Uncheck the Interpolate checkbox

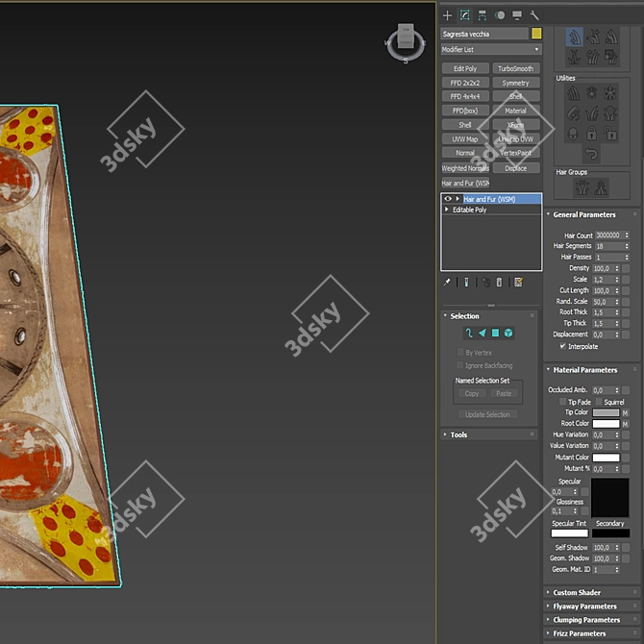[562, 346]
